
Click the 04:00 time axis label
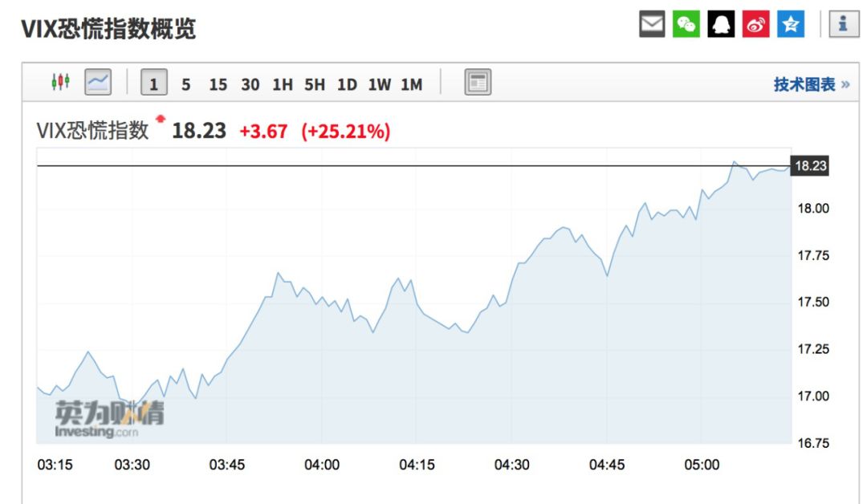[x=322, y=465]
